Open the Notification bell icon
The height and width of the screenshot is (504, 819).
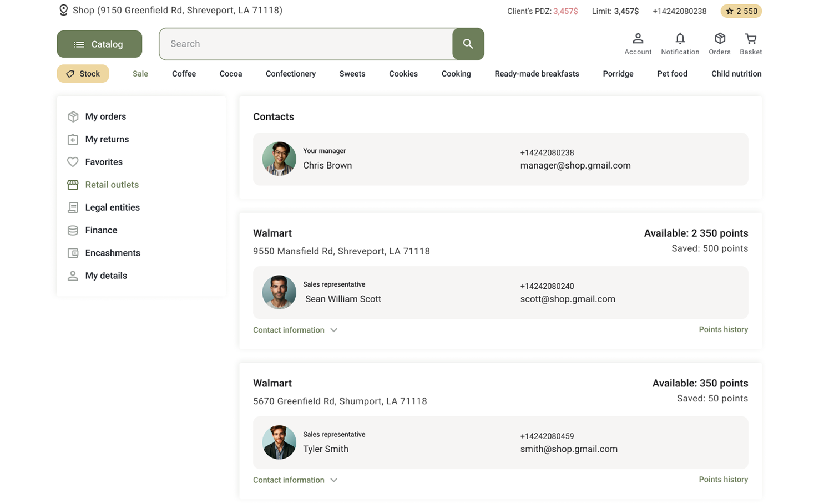(x=680, y=39)
